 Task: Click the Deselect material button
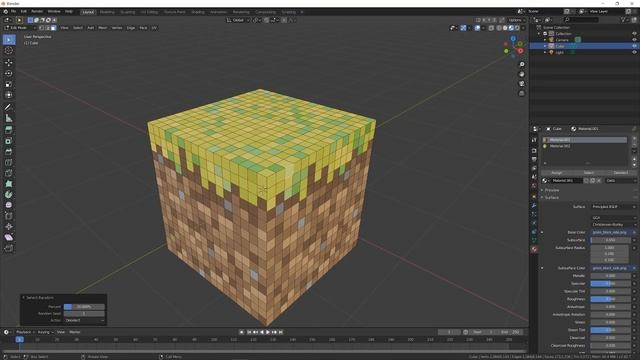coord(621,173)
